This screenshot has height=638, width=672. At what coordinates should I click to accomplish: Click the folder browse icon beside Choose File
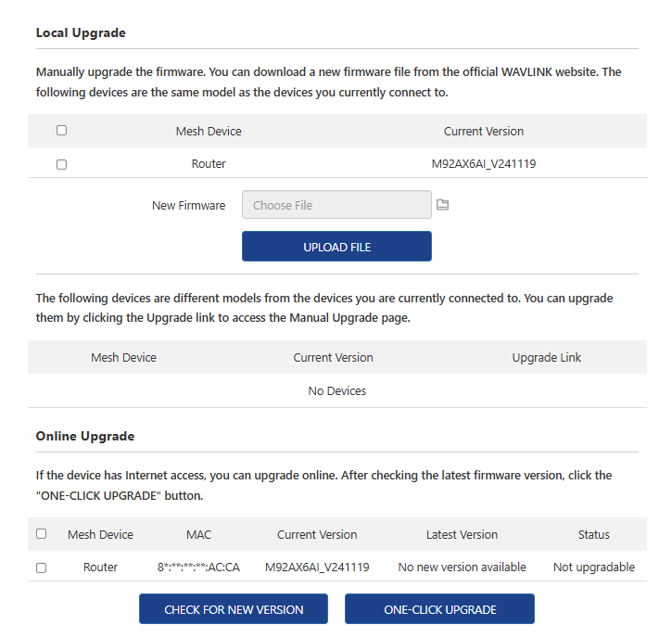pyautogui.click(x=443, y=205)
